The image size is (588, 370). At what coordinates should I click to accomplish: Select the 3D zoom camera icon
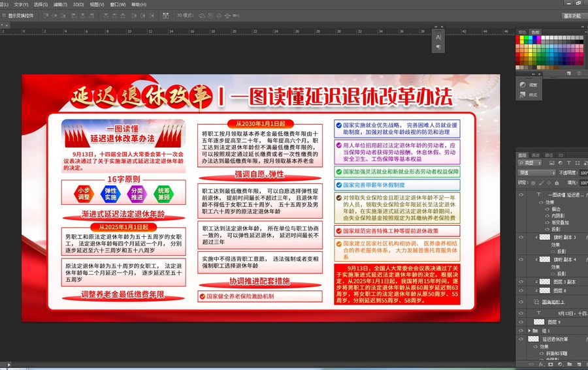236,16
